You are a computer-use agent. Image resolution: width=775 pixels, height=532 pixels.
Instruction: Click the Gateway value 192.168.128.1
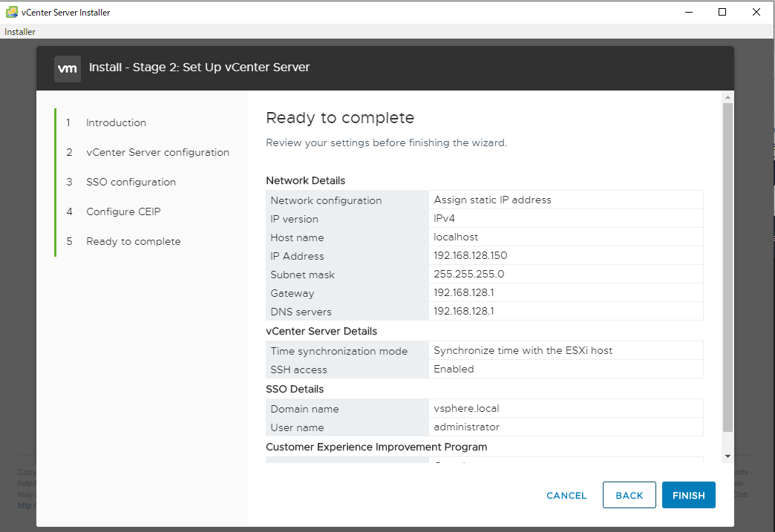464,292
